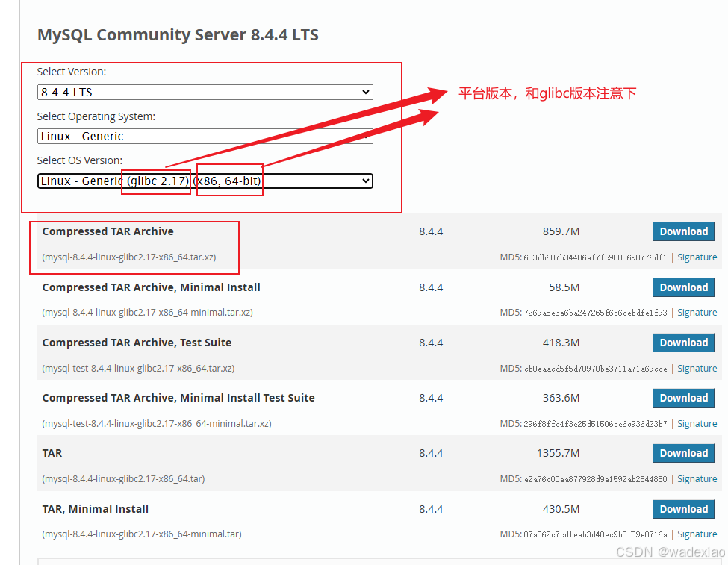Viewport: 728px width, 565px height.
Task: Click the heading MySQL Community Server 8.4.4 LTS
Action: [x=178, y=35]
